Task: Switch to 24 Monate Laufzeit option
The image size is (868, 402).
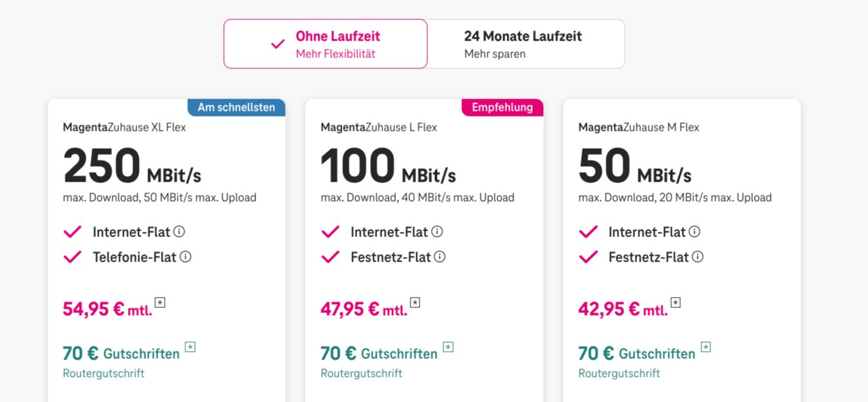Action: [526, 44]
